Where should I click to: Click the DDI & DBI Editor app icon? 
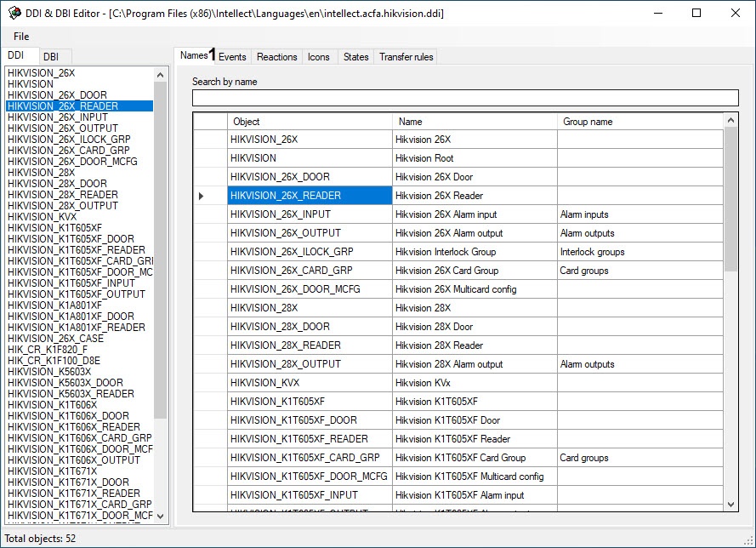click(14, 14)
